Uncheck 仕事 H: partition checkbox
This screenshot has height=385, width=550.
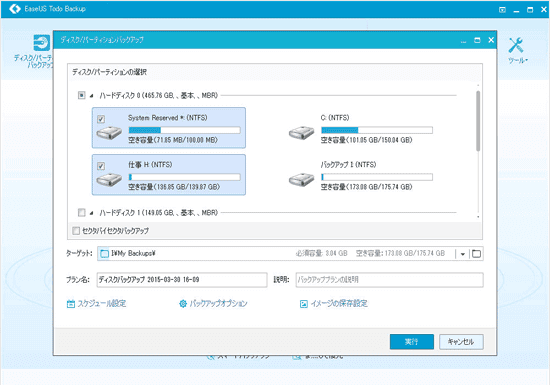click(101, 166)
